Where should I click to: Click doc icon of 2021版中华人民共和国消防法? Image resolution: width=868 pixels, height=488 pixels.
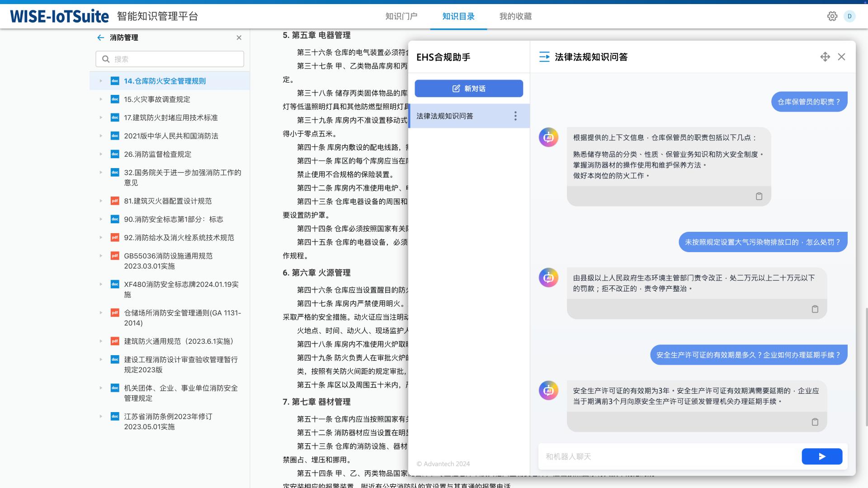[115, 136]
